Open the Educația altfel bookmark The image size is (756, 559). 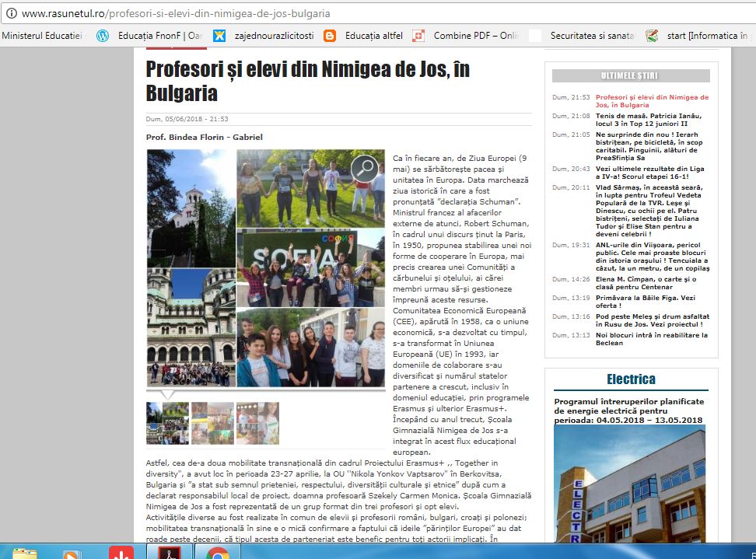[x=373, y=36]
